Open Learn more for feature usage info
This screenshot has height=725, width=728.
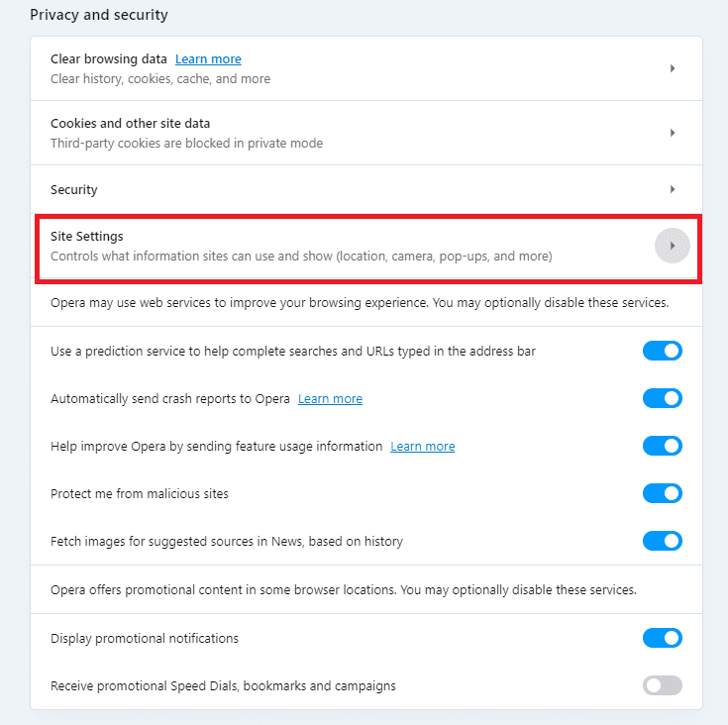[423, 447]
